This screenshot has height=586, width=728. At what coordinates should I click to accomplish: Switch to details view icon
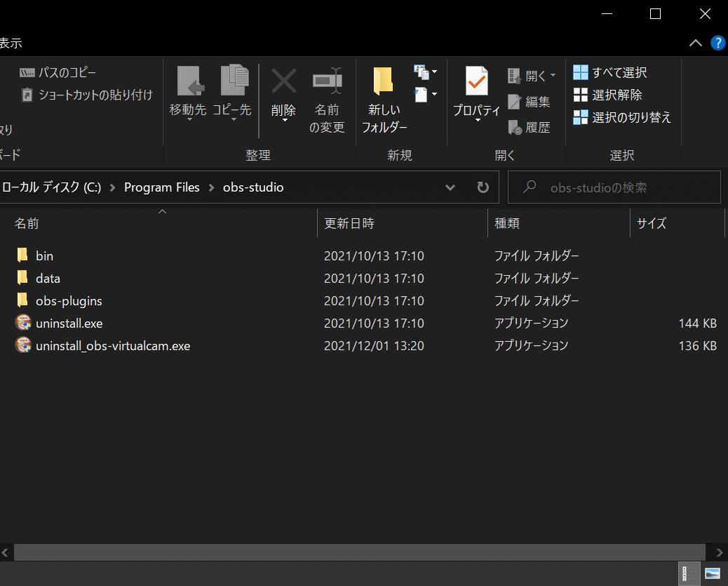(x=689, y=574)
